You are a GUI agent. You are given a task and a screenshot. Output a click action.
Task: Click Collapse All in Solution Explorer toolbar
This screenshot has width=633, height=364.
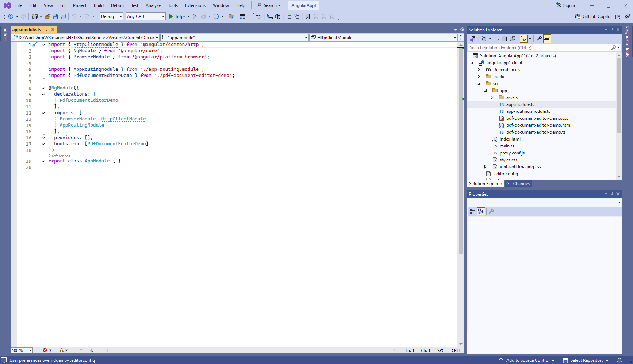pyautogui.click(x=505, y=39)
